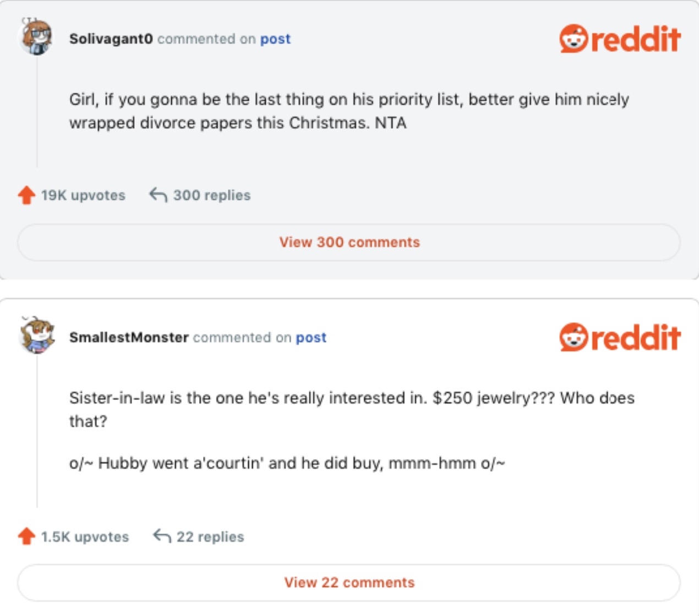Image resolution: width=699 pixels, height=616 pixels.
Task: Click the reply arrow icon beside 300 replies
Action: pos(158,195)
